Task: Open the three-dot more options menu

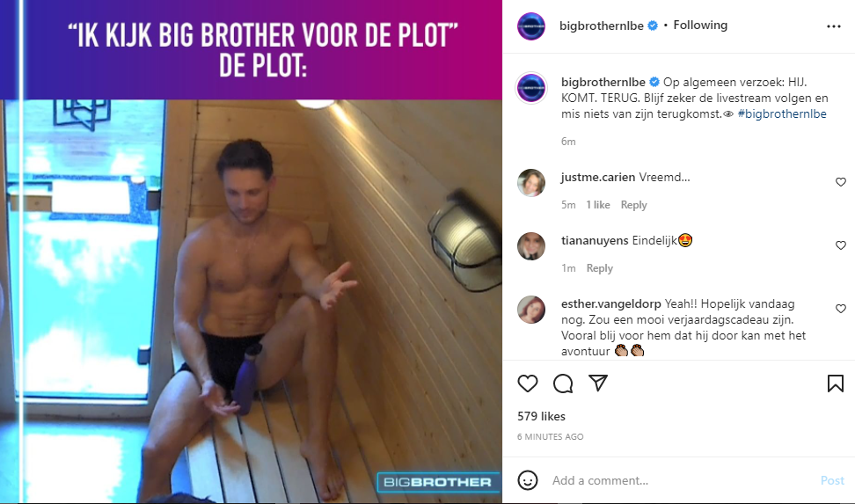Action: 834,26
